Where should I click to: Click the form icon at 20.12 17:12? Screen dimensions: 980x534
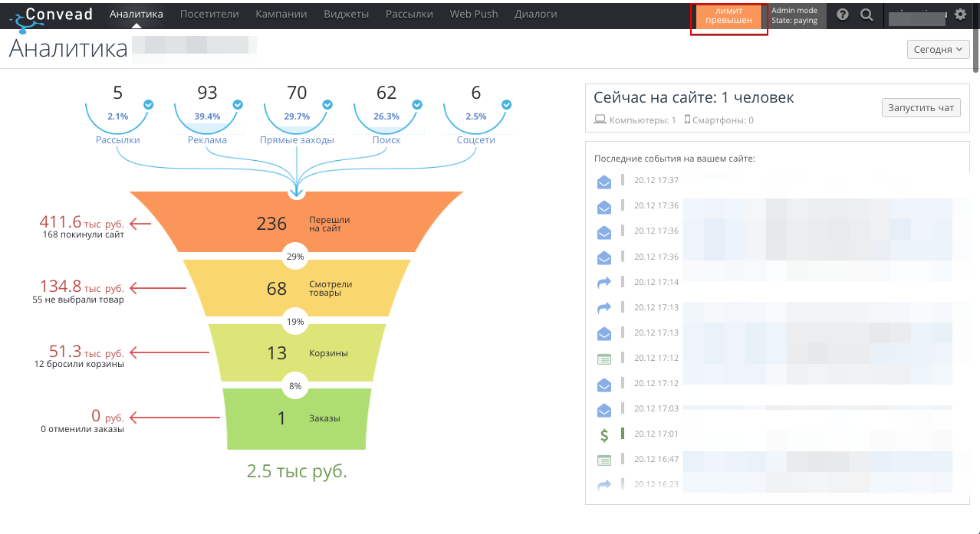click(604, 359)
